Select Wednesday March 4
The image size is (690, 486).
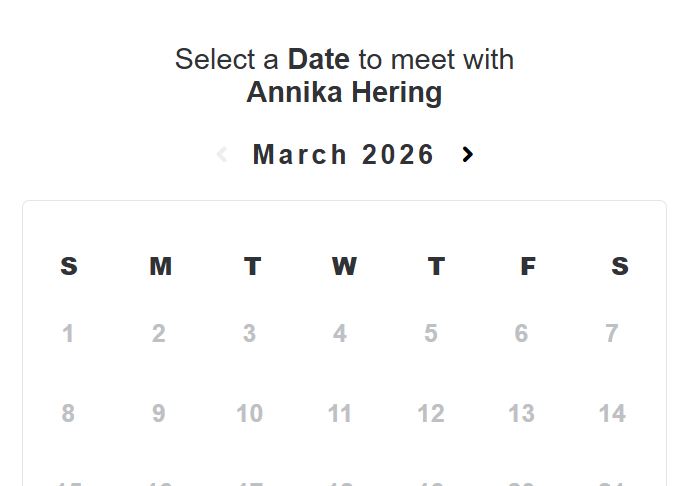pyautogui.click(x=340, y=334)
